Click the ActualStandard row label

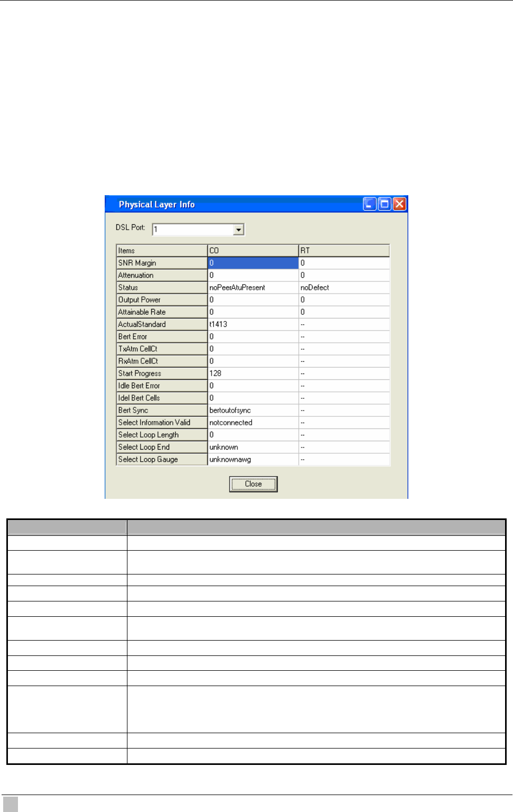pos(162,324)
